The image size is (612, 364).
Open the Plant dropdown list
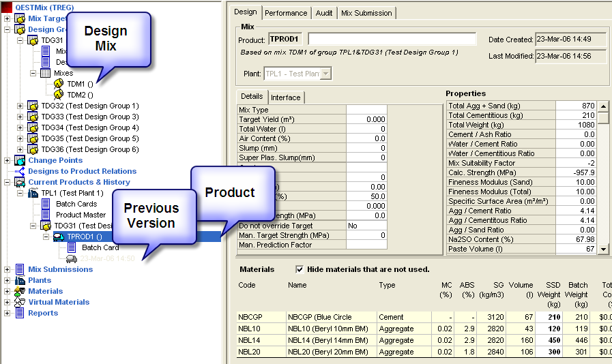pos(325,74)
